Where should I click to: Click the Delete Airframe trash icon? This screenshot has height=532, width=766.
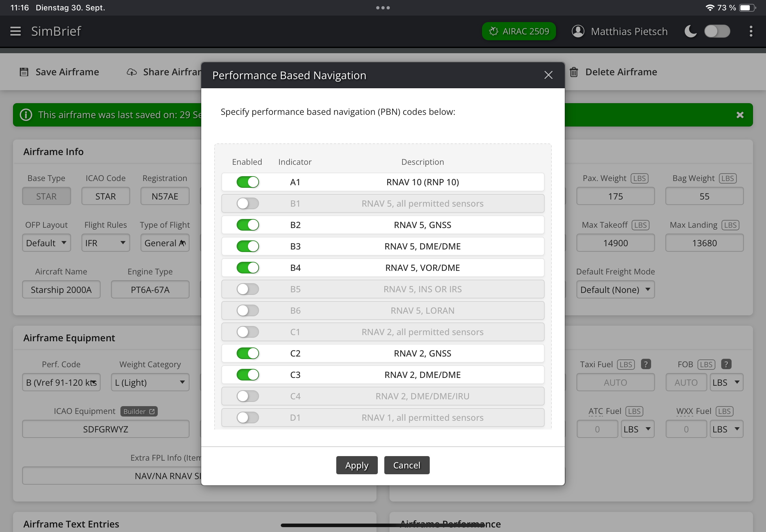pos(574,72)
